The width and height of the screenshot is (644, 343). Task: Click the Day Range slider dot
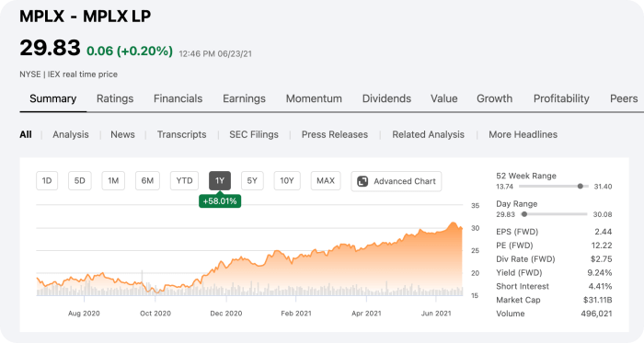524,214
